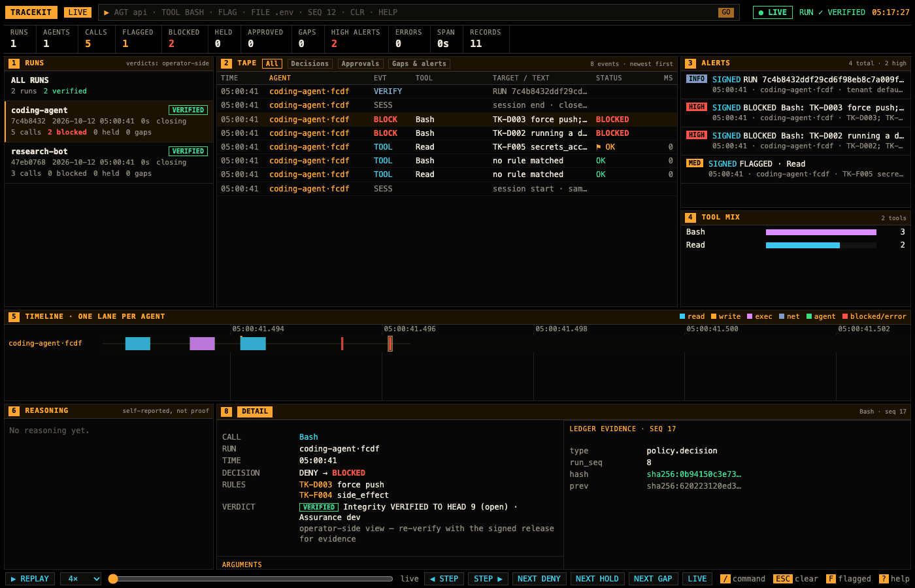Click the sha256:0b94150c3e73 hash value
Image resolution: width=915 pixels, height=588 pixels.
[x=694, y=474]
